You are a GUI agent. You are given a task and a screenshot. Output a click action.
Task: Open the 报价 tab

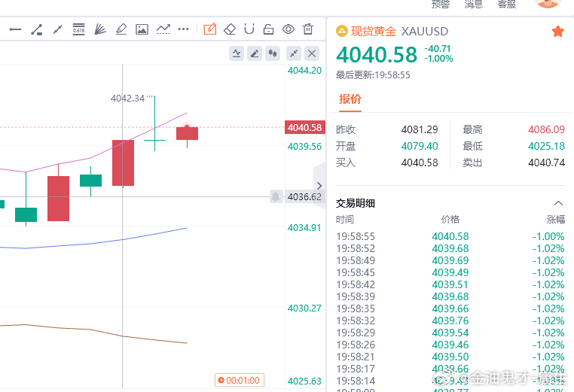pos(350,99)
